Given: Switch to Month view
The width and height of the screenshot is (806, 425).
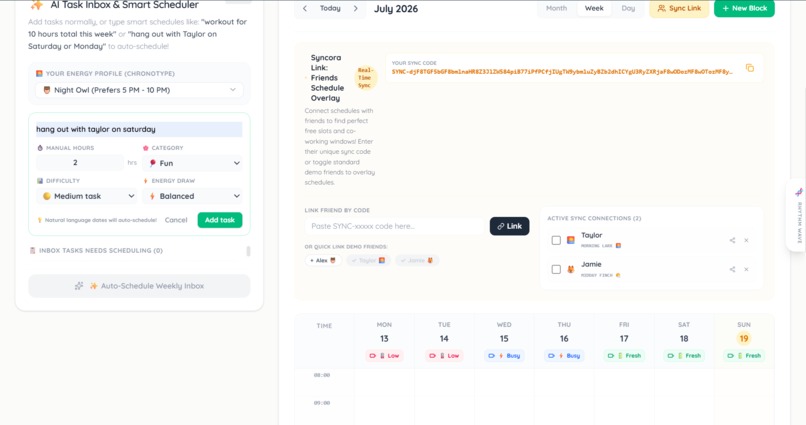Looking at the screenshot, I should [556, 8].
